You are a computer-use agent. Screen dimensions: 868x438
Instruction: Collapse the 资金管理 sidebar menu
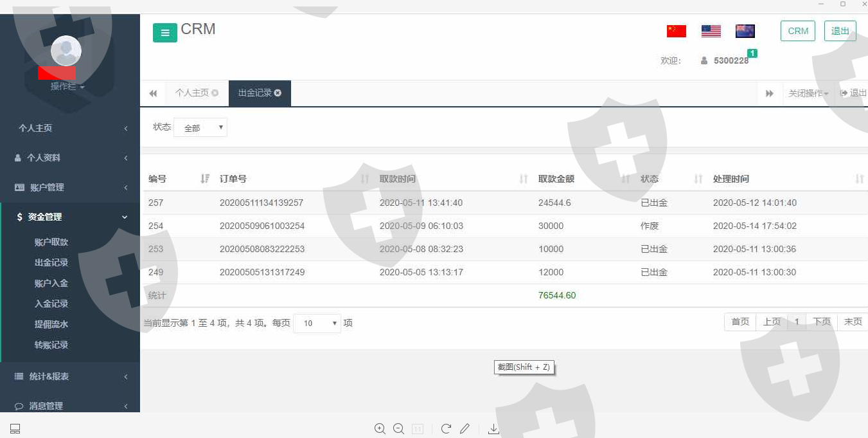[70, 217]
